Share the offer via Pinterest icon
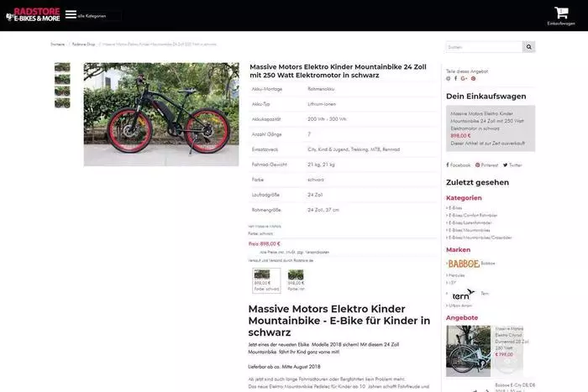 point(473,78)
